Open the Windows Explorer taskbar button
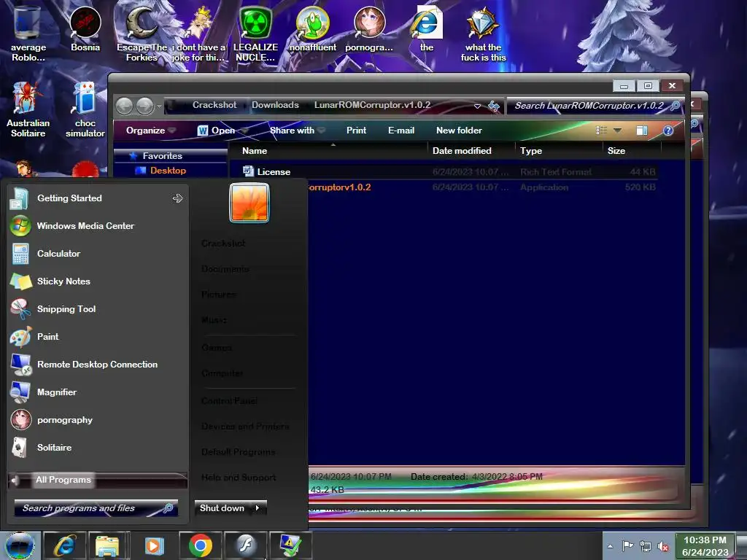 tap(108, 545)
